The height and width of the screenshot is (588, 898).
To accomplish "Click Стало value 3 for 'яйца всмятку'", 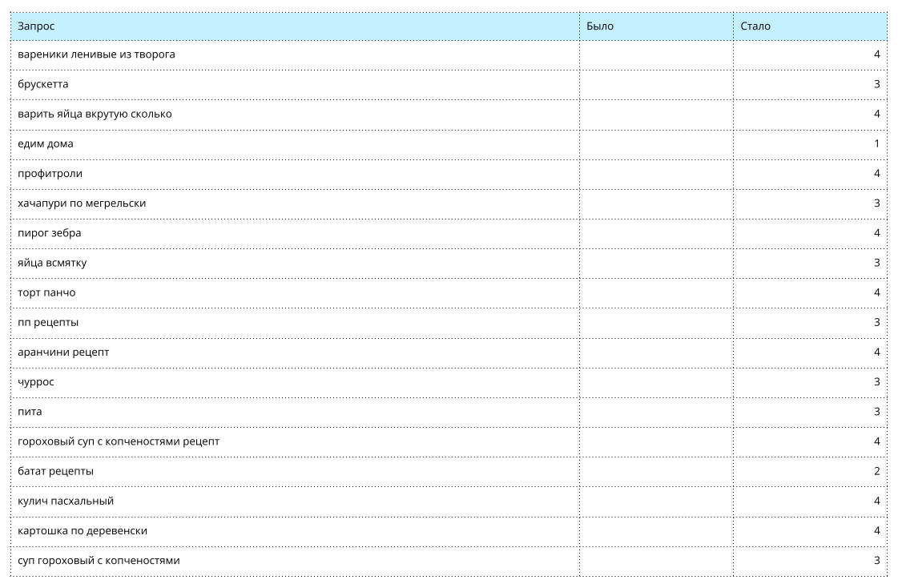I will point(877,263).
